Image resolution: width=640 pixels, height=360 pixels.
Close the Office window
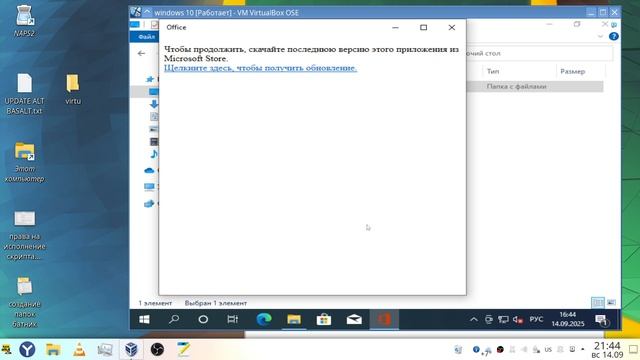451,27
